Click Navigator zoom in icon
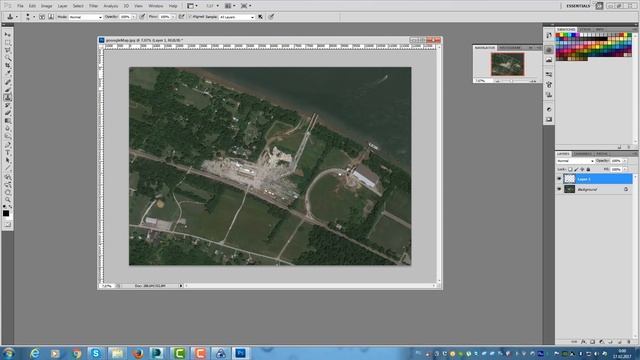Screen dimensions: 640x360 pos(533,81)
